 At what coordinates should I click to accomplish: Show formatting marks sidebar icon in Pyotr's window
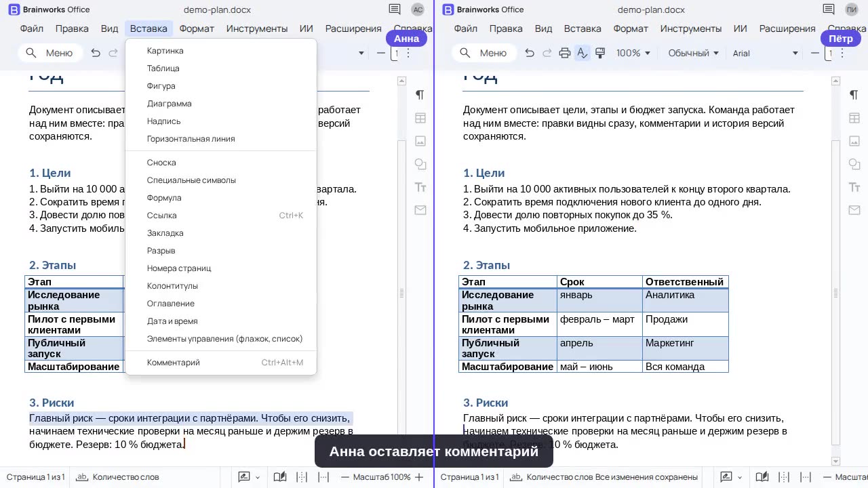[854, 95]
